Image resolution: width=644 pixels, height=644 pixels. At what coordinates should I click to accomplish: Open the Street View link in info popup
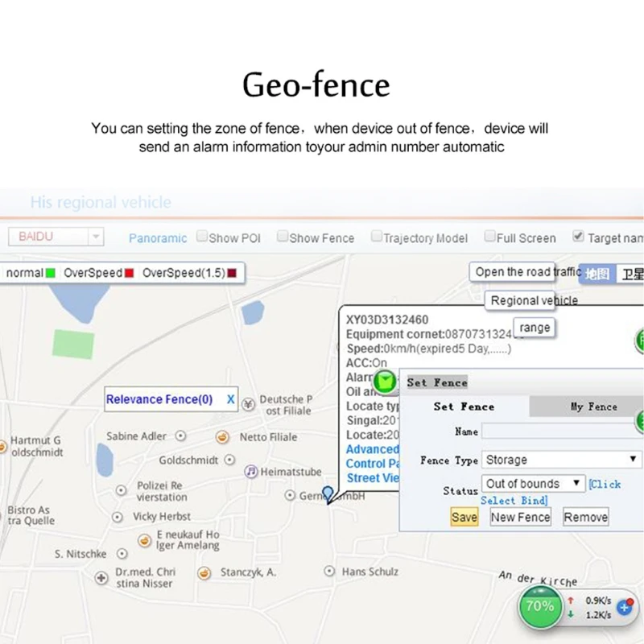tap(373, 478)
